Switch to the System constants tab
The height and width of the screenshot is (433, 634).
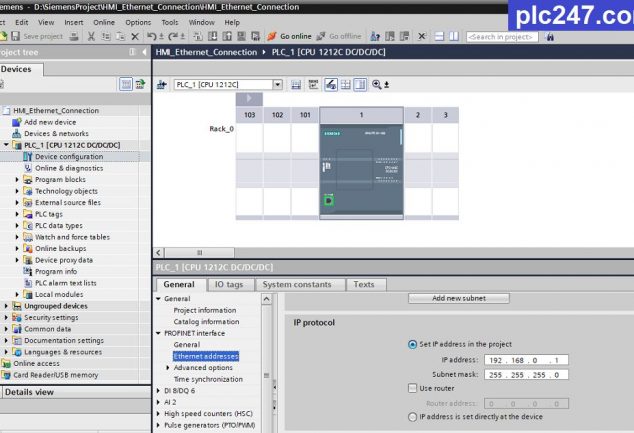tap(297, 284)
